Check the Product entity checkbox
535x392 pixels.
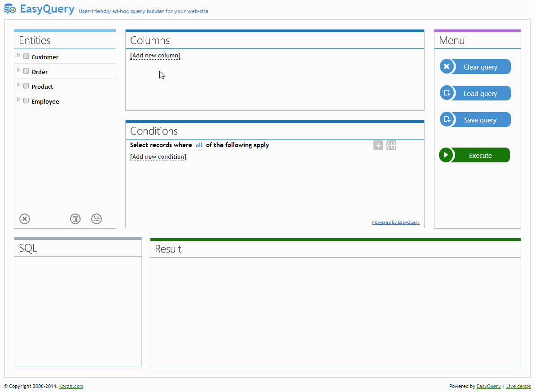point(26,85)
